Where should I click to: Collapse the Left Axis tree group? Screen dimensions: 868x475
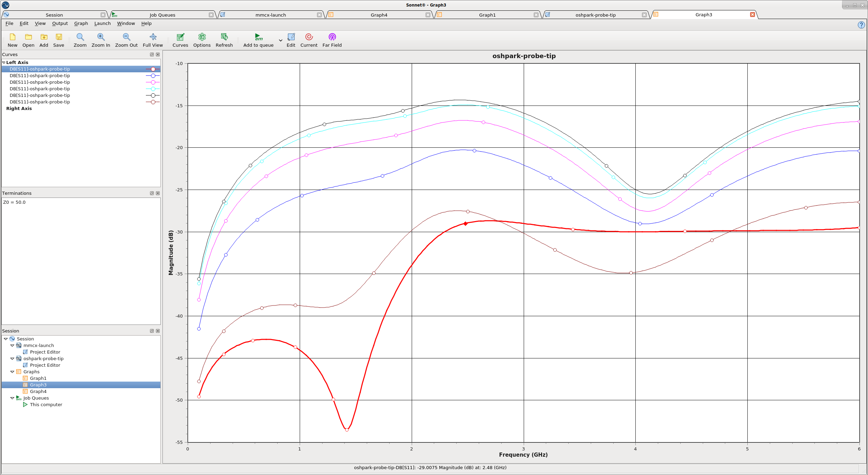[x=4, y=63]
